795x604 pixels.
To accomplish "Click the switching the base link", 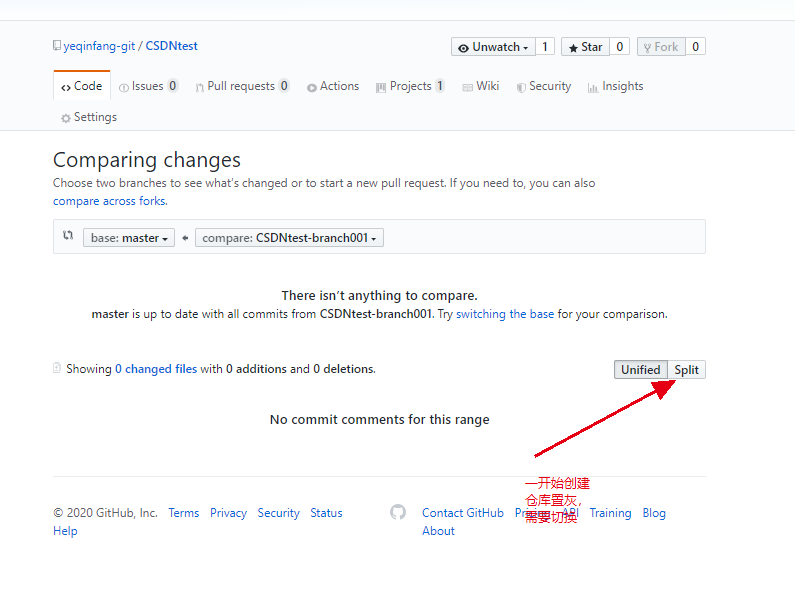I will pyautogui.click(x=505, y=314).
